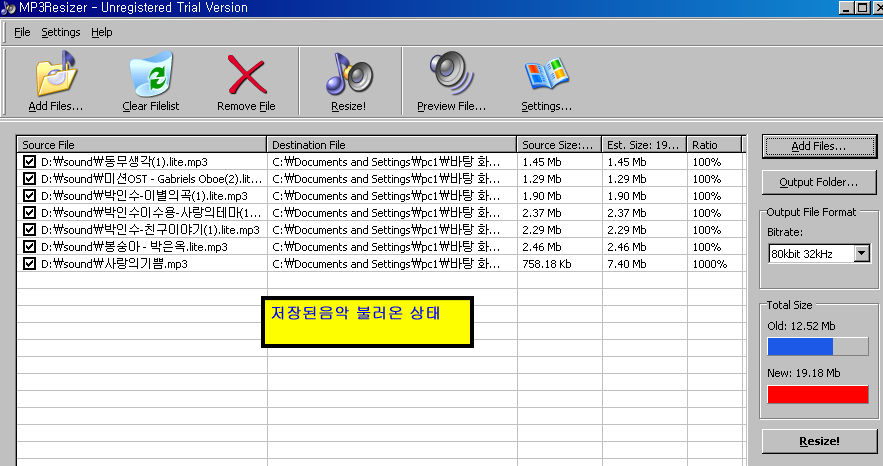Sort list by Source File column header
The width and height of the screenshot is (883, 466).
tap(142, 145)
